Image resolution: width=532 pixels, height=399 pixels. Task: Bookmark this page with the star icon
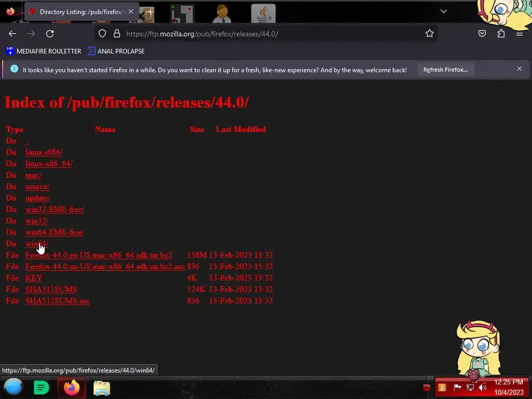coord(430,34)
